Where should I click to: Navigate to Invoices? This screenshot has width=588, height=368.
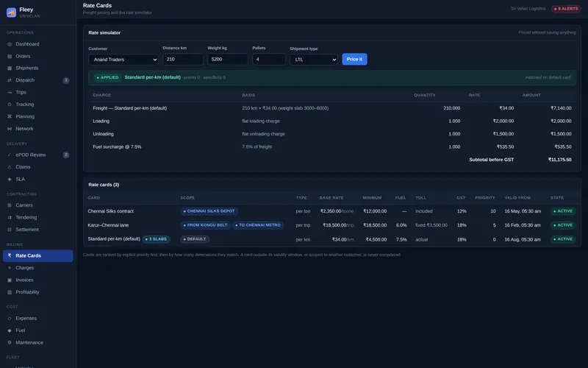(38, 280)
